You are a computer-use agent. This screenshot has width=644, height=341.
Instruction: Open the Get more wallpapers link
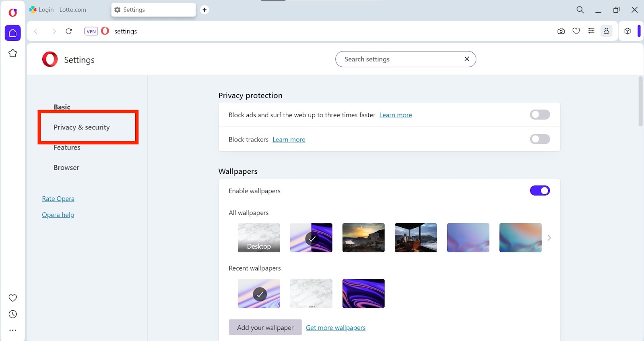pos(336,328)
